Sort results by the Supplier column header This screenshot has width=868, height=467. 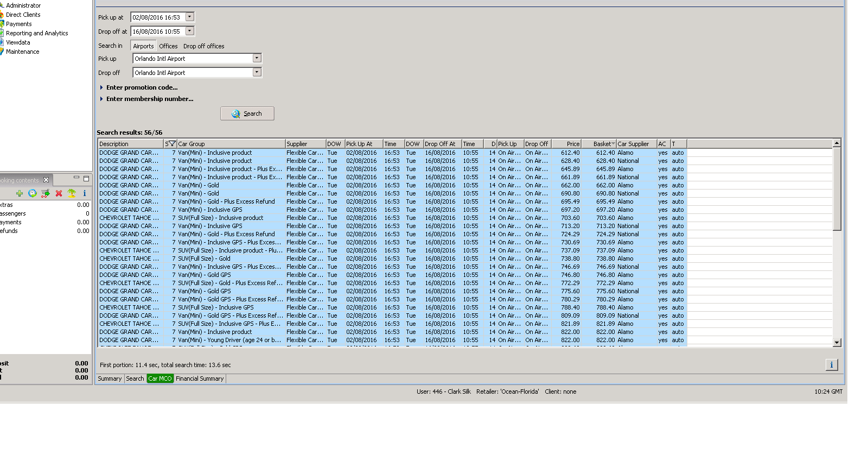(305, 144)
